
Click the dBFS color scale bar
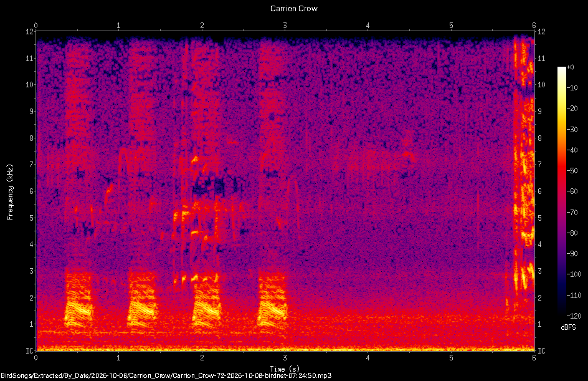561,191
